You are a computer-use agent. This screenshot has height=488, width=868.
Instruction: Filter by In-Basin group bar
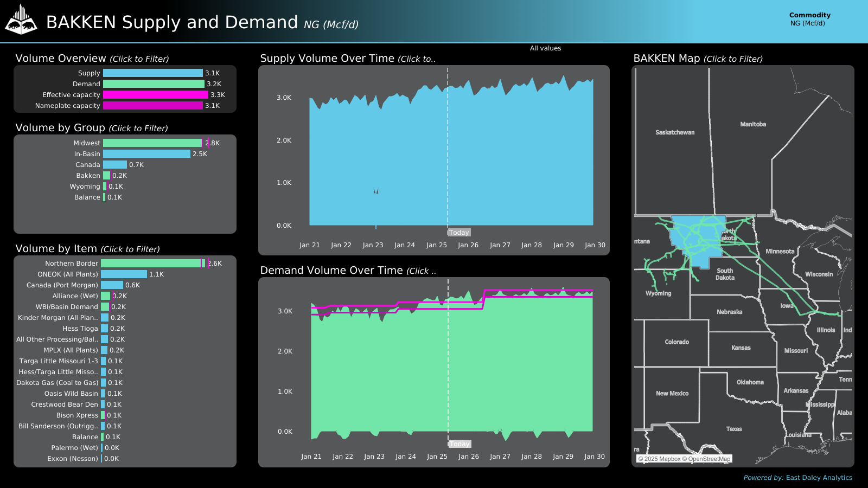[x=146, y=154]
